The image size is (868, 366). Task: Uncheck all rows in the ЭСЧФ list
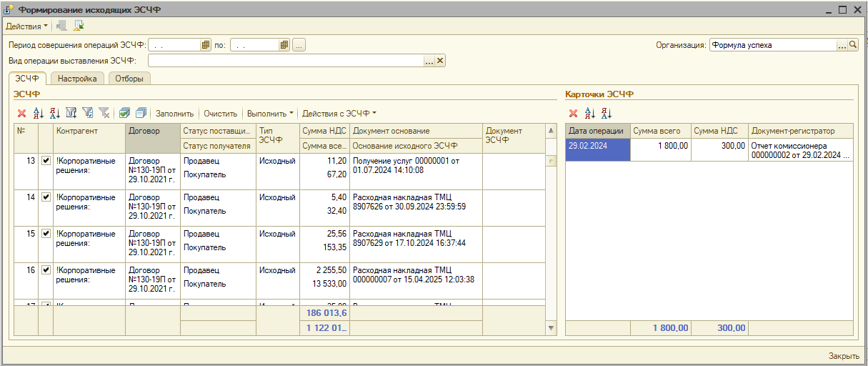[140, 113]
